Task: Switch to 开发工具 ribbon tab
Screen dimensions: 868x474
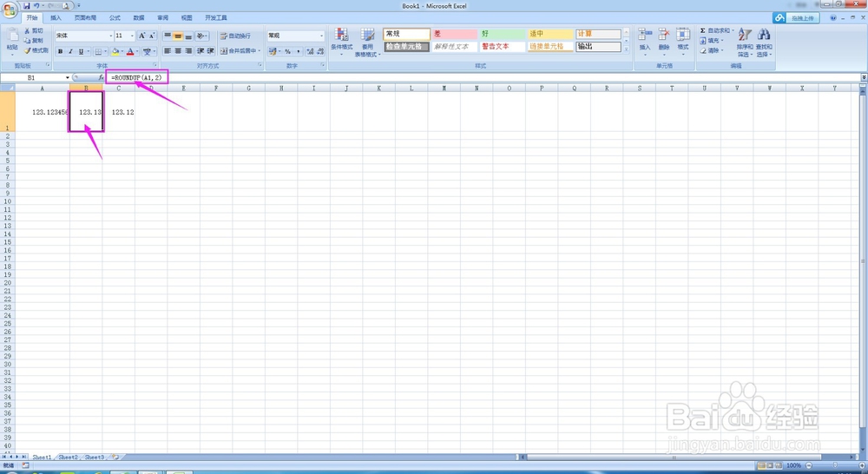Action: point(216,17)
